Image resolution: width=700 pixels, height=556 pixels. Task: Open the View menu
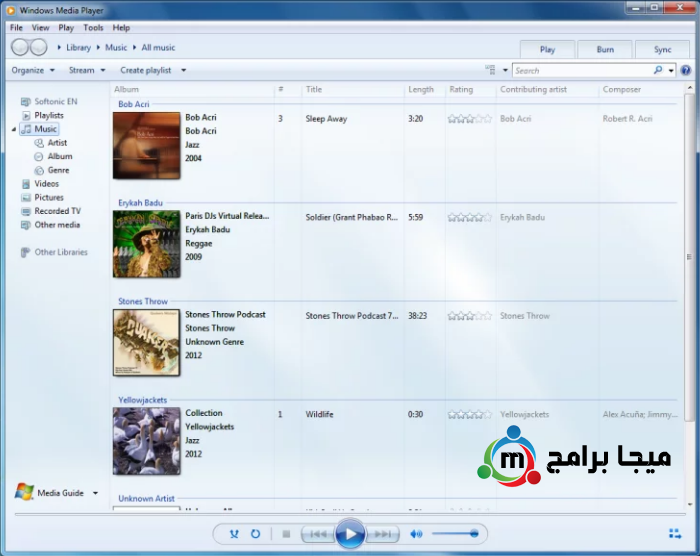coord(40,28)
